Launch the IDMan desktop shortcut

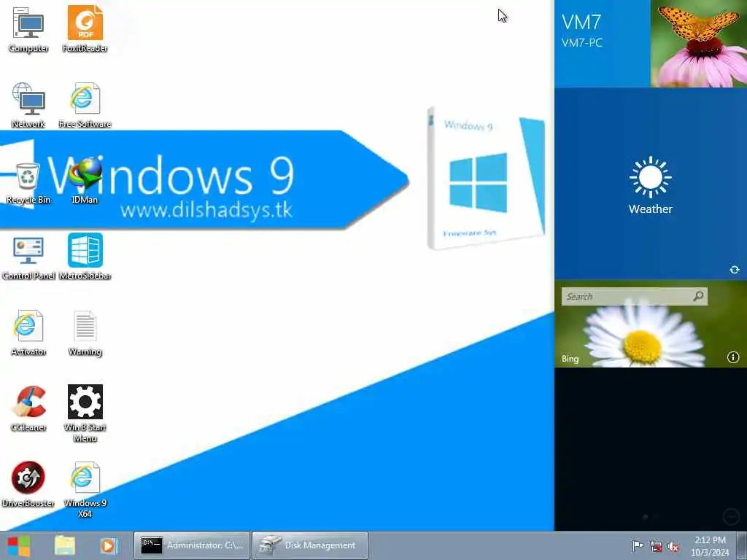click(85, 181)
